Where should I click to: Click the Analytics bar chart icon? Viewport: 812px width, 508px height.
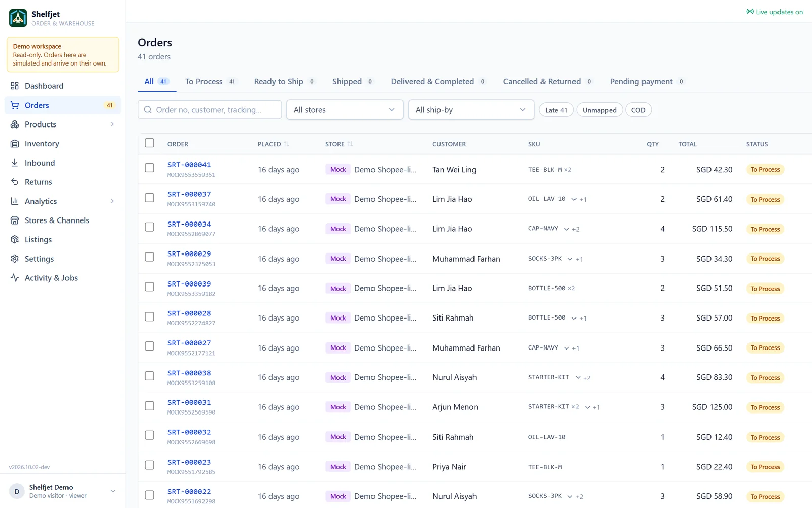(x=15, y=201)
